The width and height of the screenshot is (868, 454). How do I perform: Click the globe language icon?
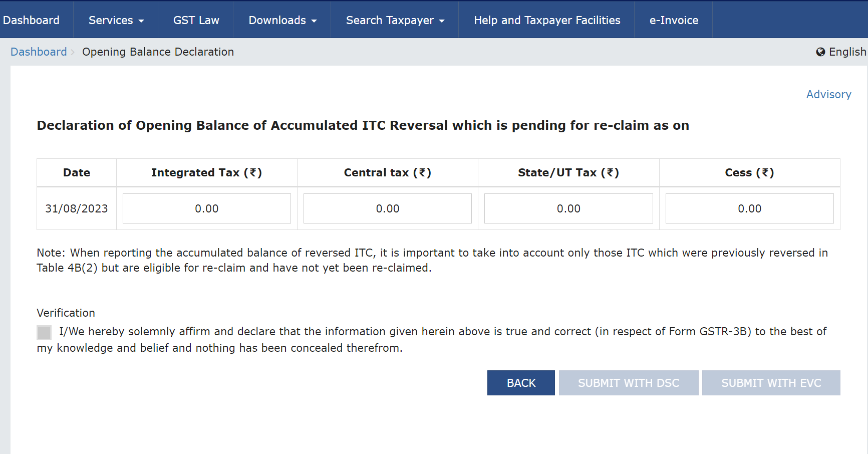pos(820,52)
